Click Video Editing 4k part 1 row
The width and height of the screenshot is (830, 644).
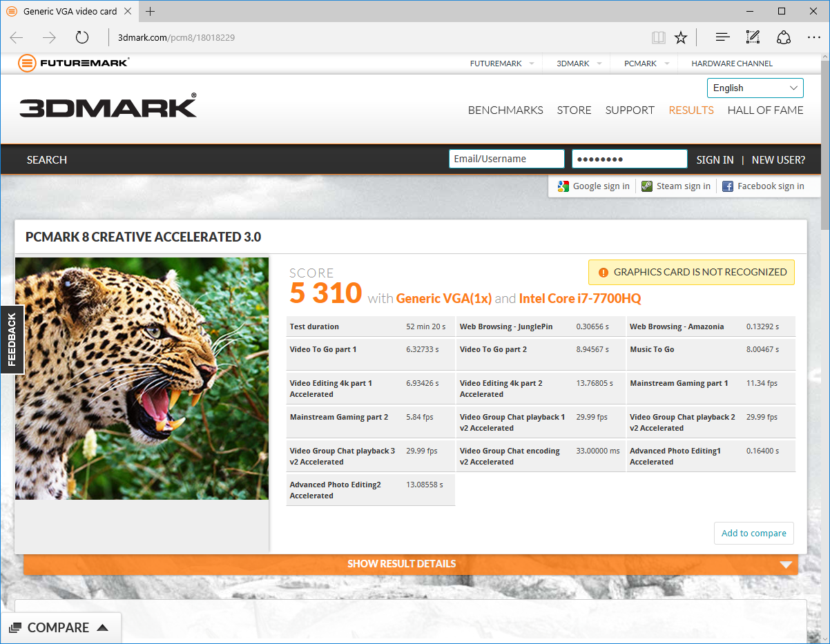[x=371, y=388]
